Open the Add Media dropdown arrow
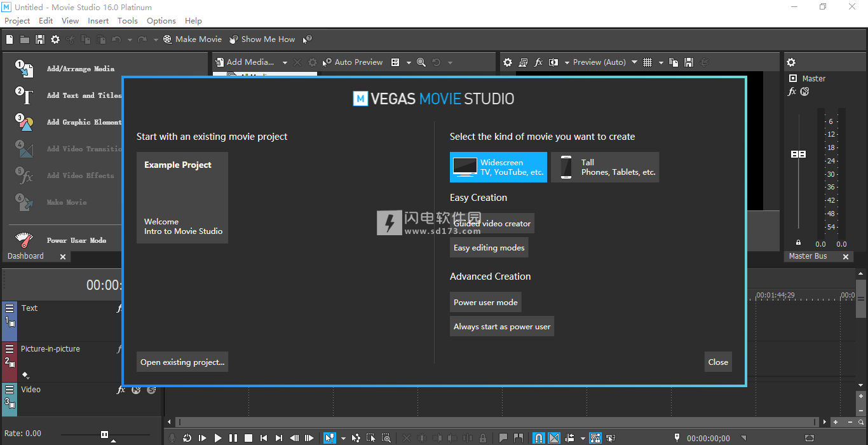This screenshot has width=868, height=445. pos(285,62)
